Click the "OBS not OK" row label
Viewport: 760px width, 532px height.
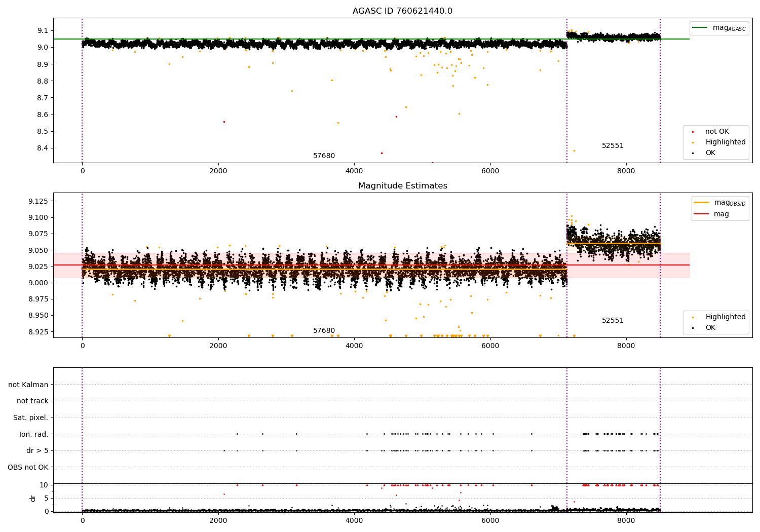tap(28, 467)
